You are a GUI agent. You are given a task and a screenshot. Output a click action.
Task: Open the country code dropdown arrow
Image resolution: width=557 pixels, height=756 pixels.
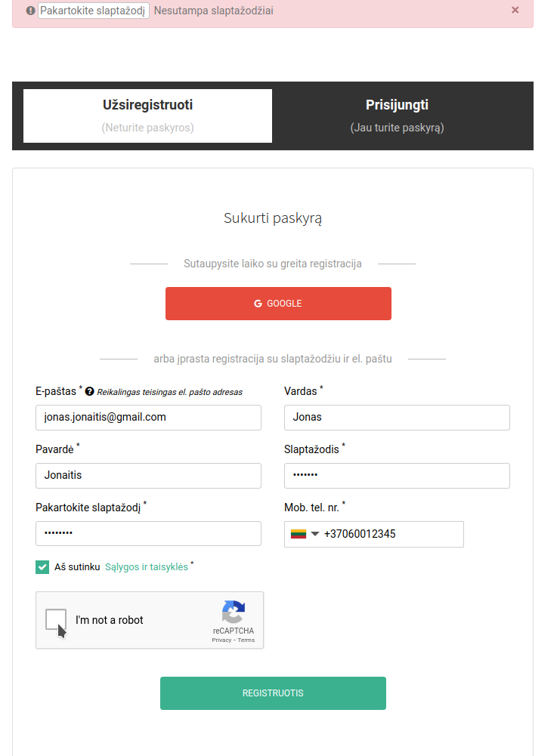click(315, 534)
